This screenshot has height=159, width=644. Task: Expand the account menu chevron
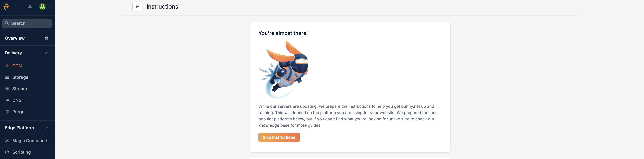50,6
